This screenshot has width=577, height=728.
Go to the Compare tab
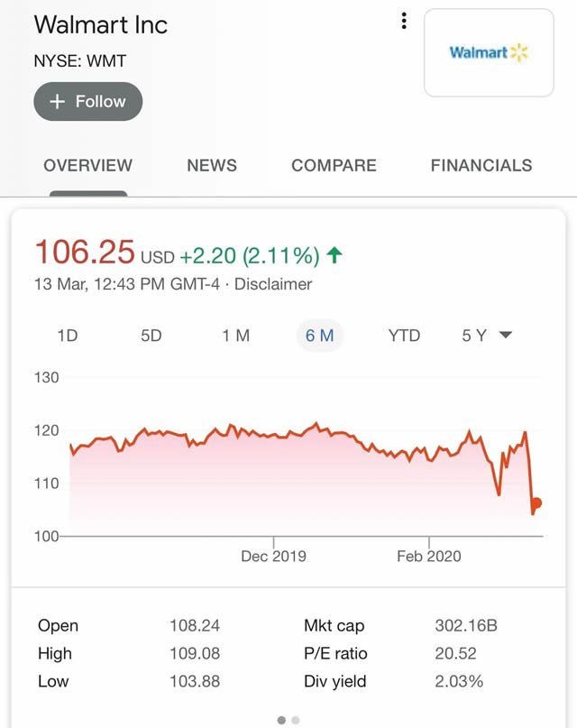[x=334, y=166]
